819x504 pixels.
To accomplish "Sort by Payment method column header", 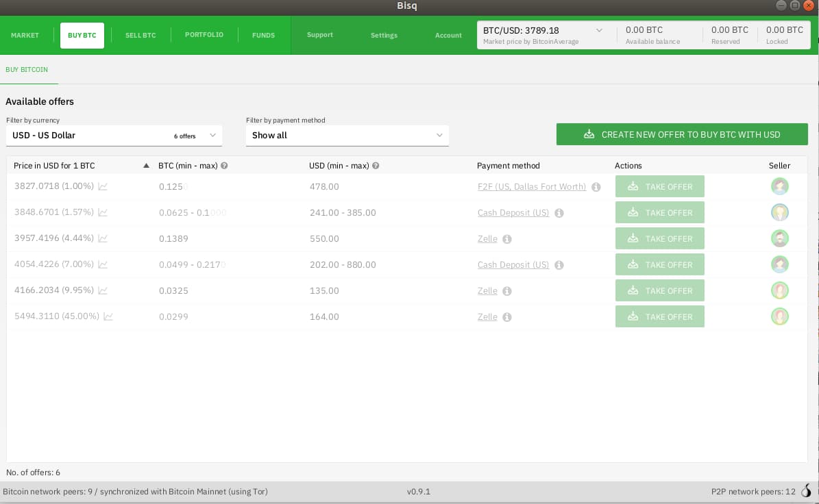I will tap(509, 166).
